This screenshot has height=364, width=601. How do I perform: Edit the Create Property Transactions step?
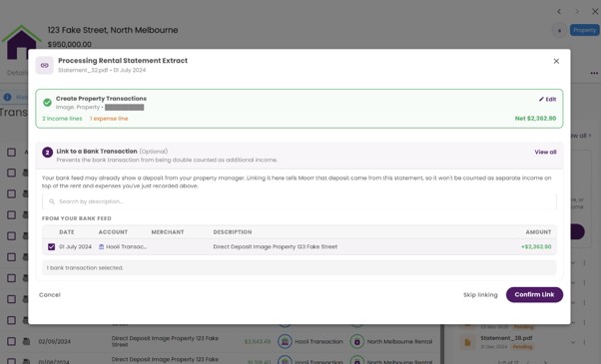[x=547, y=99]
